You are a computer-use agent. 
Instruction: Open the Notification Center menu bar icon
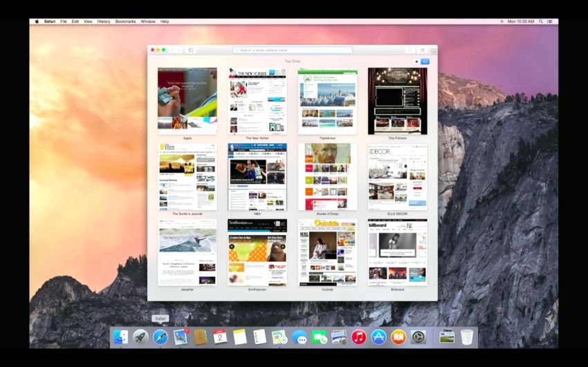point(550,21)
